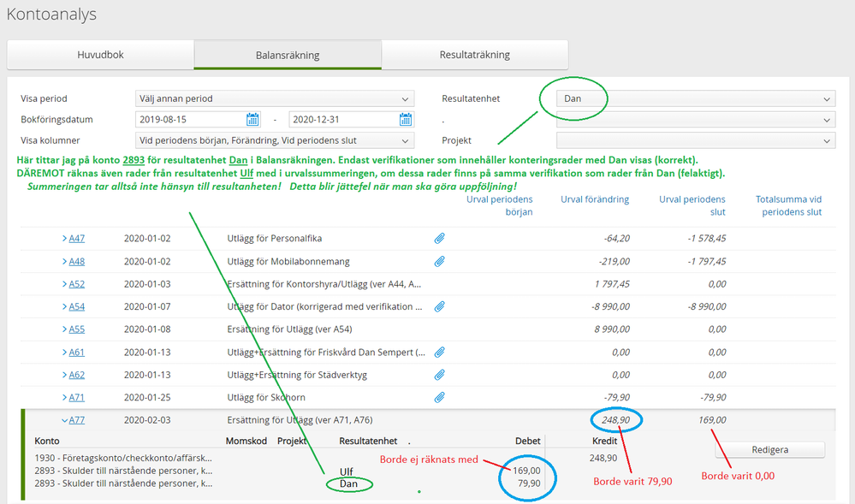
Task: Expand voucher row A48
Action: point(64,261)
